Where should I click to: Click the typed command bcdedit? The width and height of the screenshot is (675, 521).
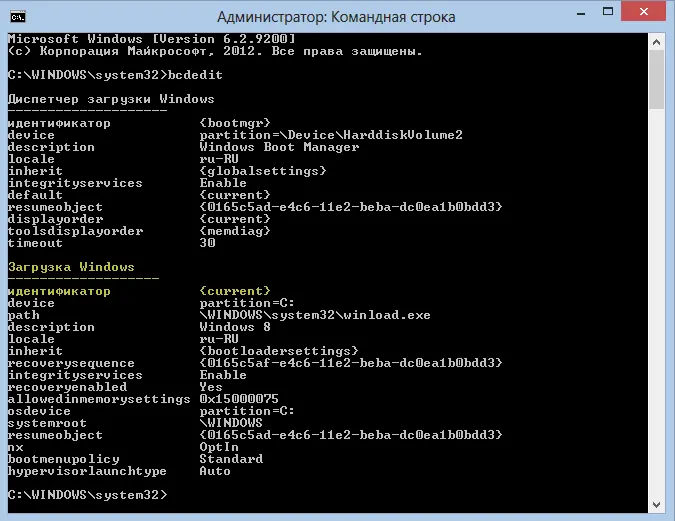(x=195, y=75)
